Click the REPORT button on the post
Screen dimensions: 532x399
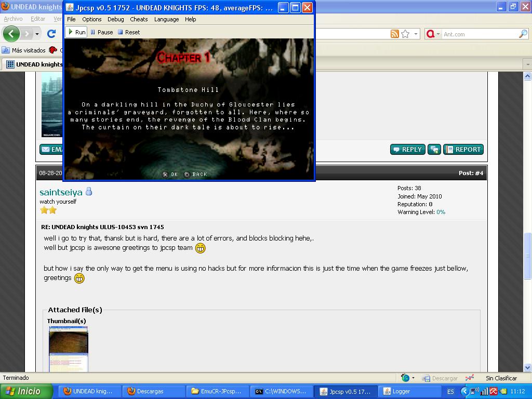(463, 149)
